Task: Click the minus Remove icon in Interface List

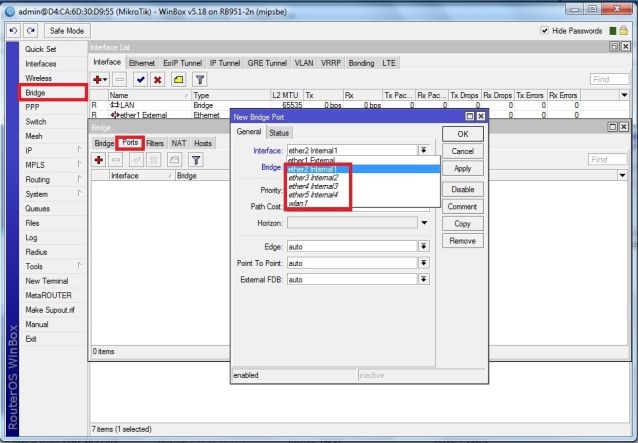Action: [x=120, y=80]
